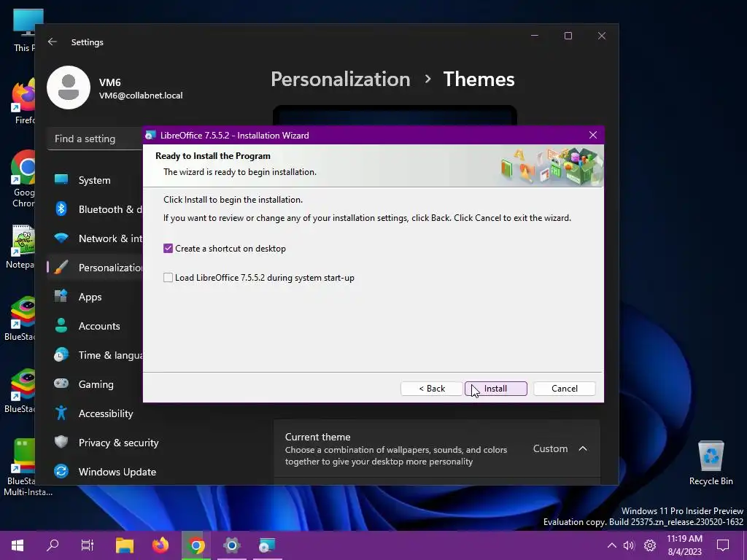Select Personalization in Settings sidebar

click(96, 268)
